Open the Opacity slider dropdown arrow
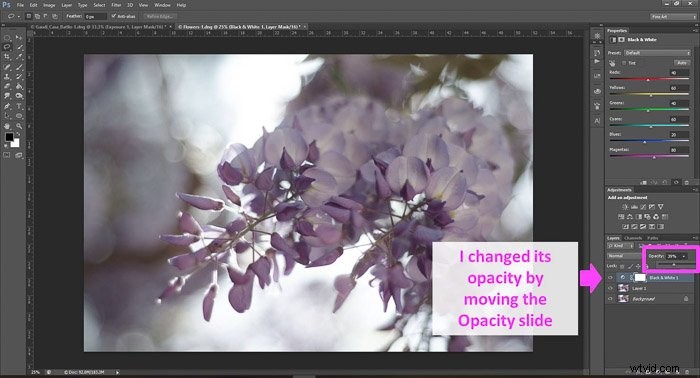This screenshot has height=378, width=700. pos(683,256)
